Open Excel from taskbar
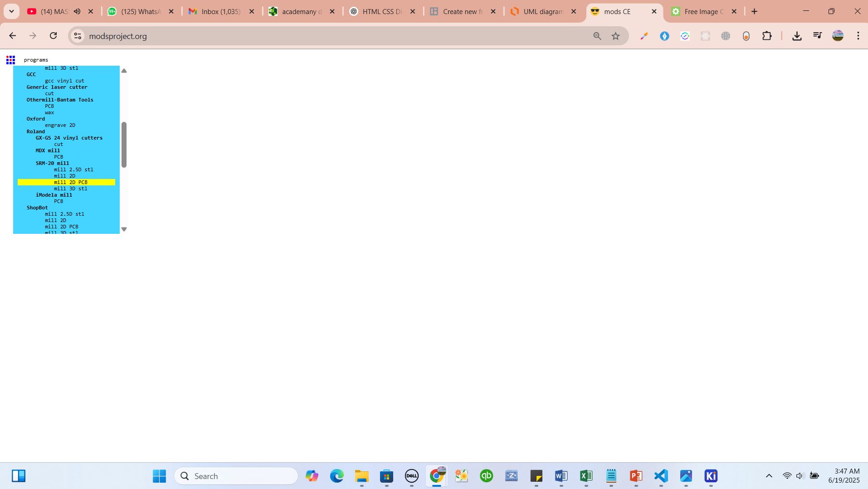The image size is (868, 489). click(586, 476)
